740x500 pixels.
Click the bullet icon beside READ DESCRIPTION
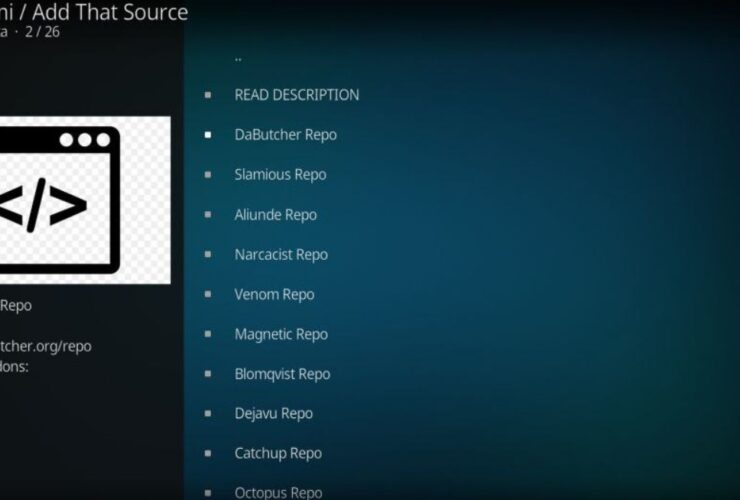click(208, 95)
